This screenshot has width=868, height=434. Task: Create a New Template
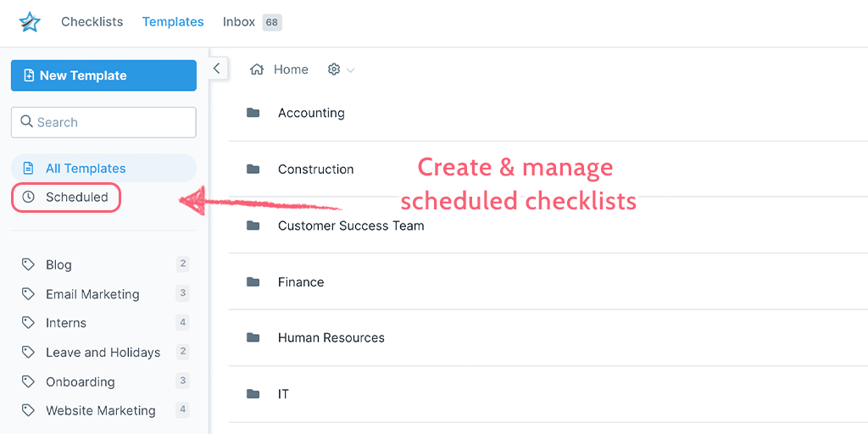click(103, 75)
